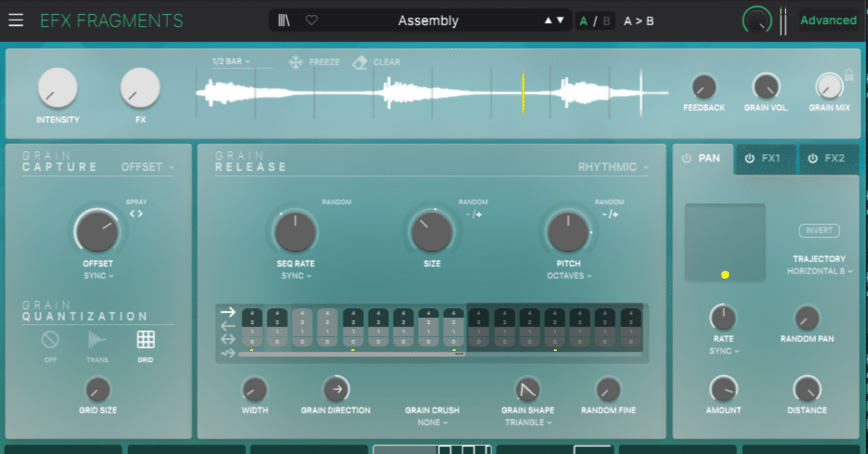Click the snowflake Freeze icon
This screenshot has height=454, width=868.
(x=296, y=62)
